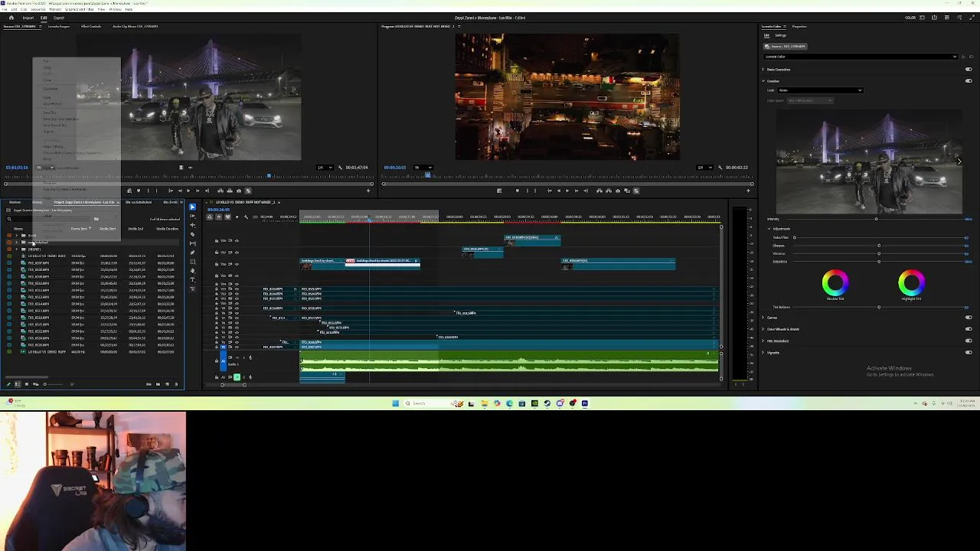980x551 pixels.
Task: Open Settings tab in Lumetri Color panel
Action: click(x=781, y=35)
